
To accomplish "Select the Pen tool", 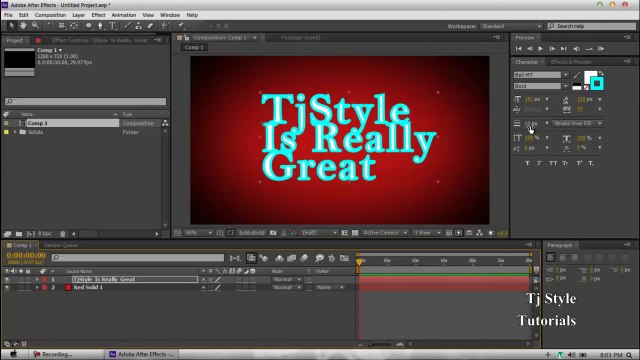I will pyautogui.click(x=100, y=26).
